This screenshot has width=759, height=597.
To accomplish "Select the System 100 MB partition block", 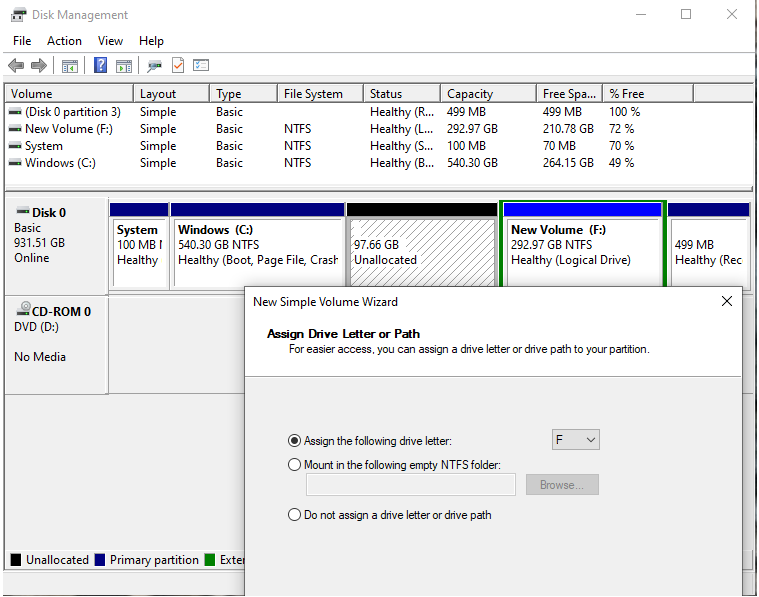I will [x=139, y=247].
